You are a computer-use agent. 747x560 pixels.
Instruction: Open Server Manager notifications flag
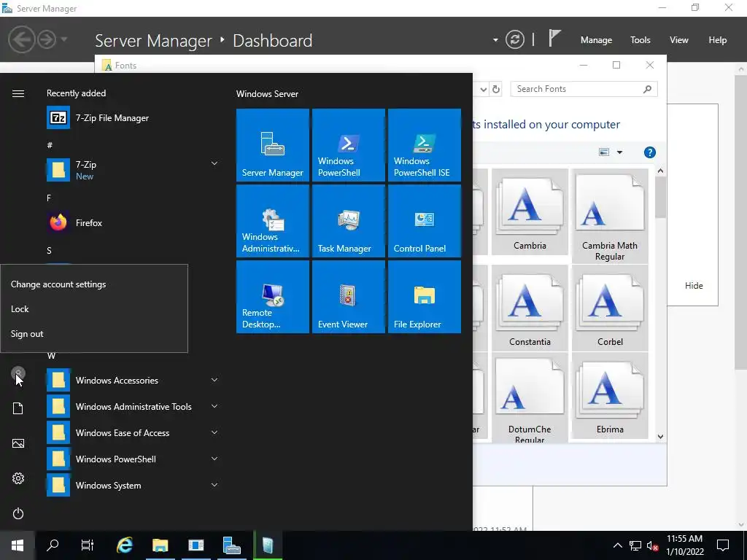click(x=554, y=38)
